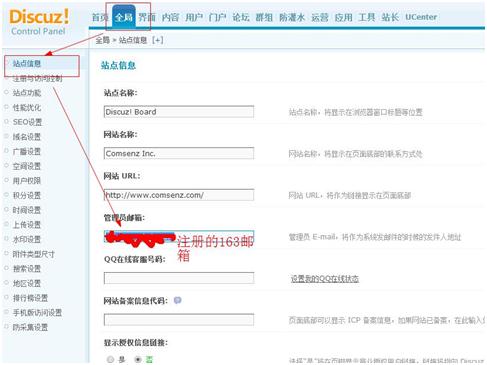Click the [+] button in the breadcrumb
The height and width of the screenshot is (365, 487).
click(x=157, y=40)
